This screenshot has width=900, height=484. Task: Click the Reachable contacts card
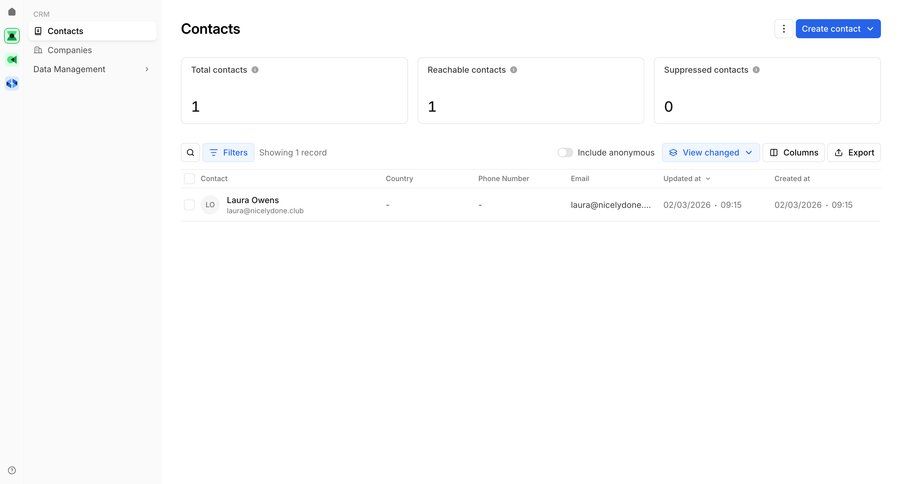[531, 91]
